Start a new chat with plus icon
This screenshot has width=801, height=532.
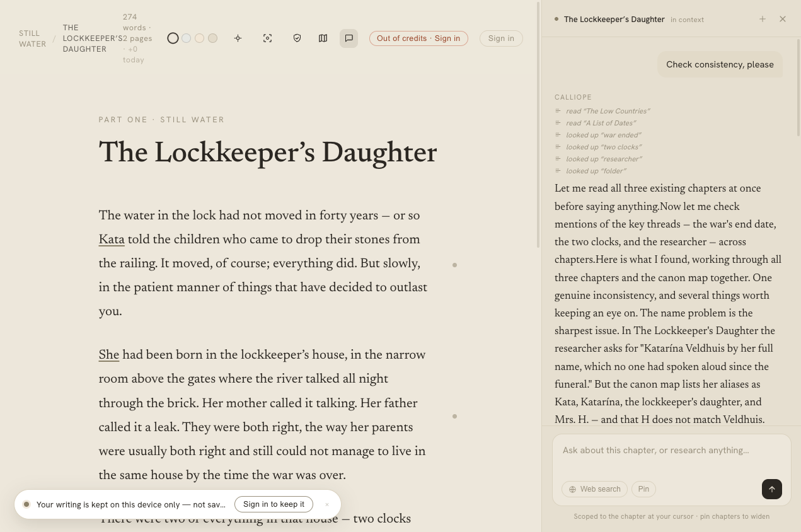[x=763, y=19]
